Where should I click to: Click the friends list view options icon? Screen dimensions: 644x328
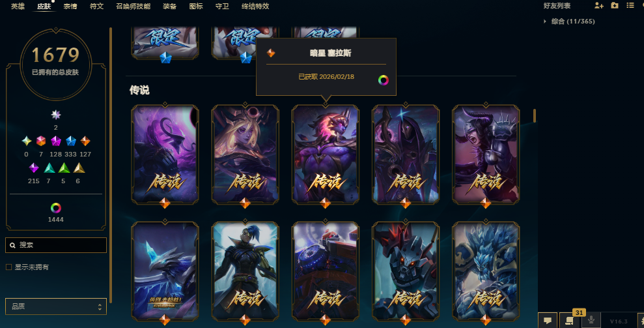(x=630, y=5)
